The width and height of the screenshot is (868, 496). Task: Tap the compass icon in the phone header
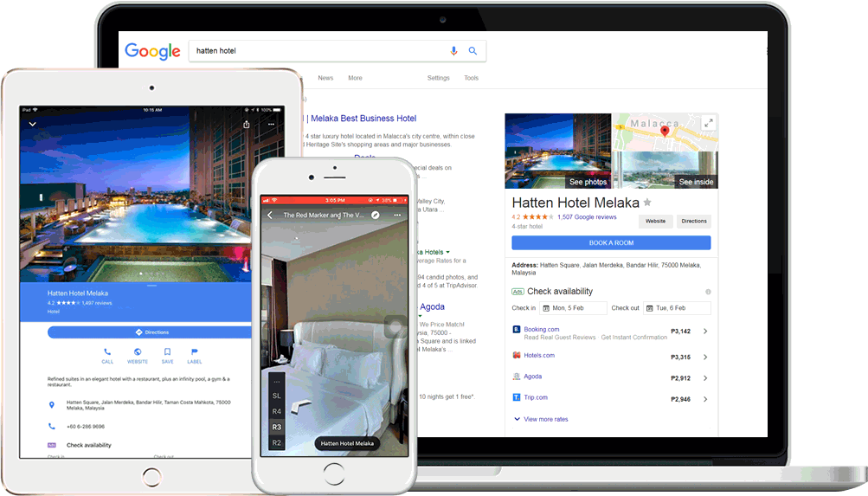click(376, 215)
